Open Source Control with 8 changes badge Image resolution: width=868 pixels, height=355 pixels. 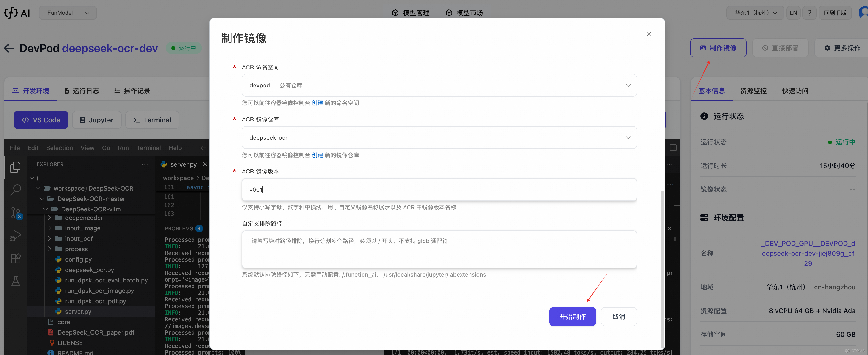click(15, 213)
